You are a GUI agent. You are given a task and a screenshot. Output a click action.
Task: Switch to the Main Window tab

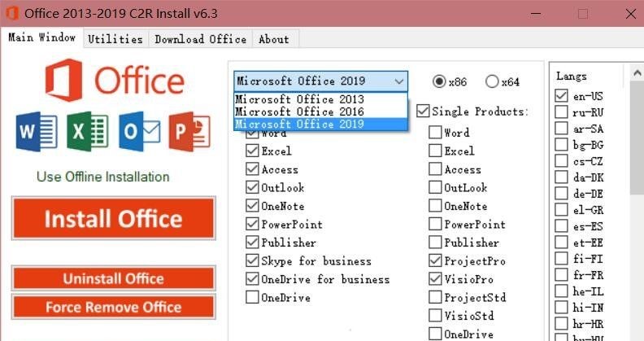tap(42, 37)
